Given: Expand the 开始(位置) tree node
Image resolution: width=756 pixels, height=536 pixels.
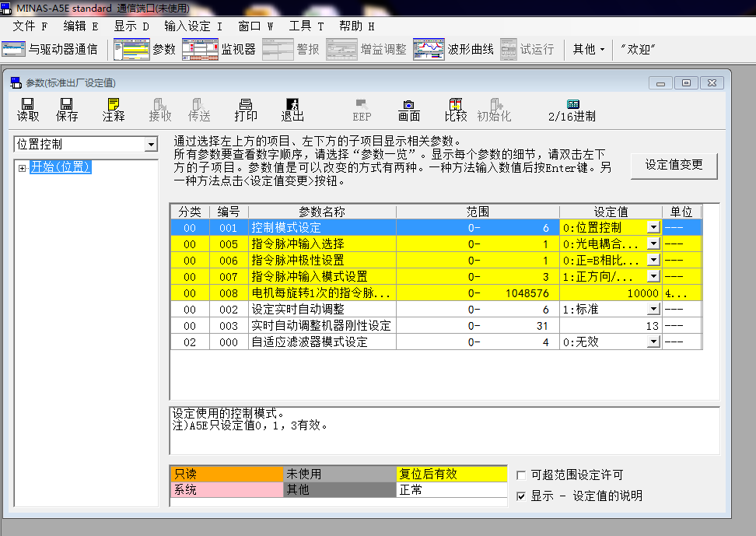Looking at the screenshot, I should point(22,167).
